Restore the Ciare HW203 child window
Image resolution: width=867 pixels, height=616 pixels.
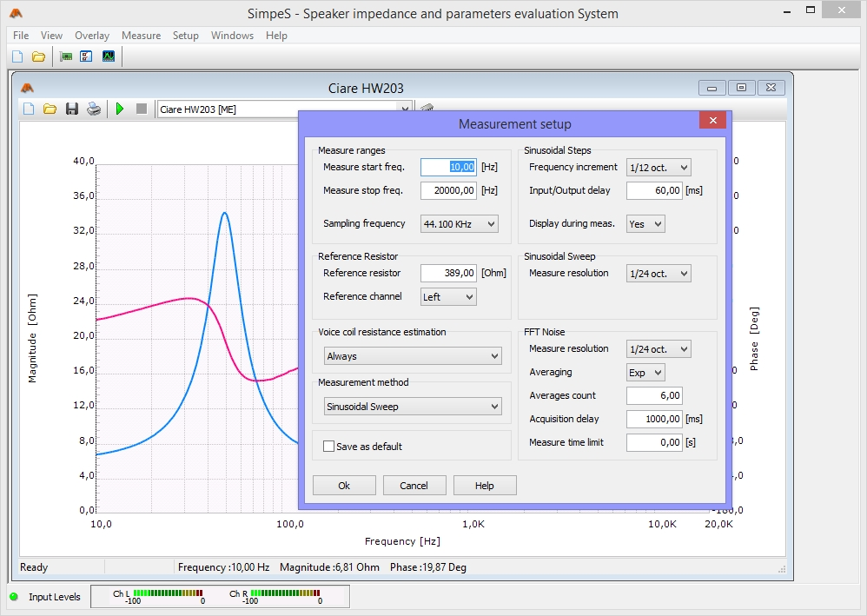(x=742, y=88)
